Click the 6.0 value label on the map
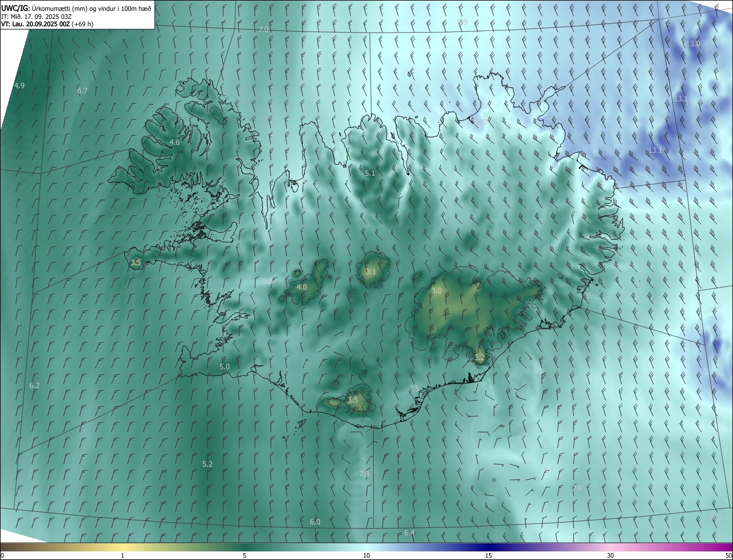This screenshot has height=560, width=733. (315, 522)
